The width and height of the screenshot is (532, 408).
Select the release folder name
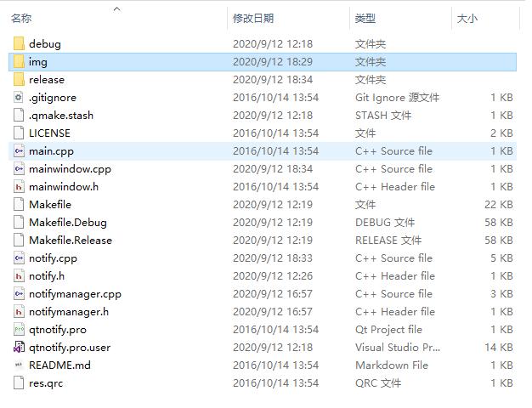click(47, 80)
